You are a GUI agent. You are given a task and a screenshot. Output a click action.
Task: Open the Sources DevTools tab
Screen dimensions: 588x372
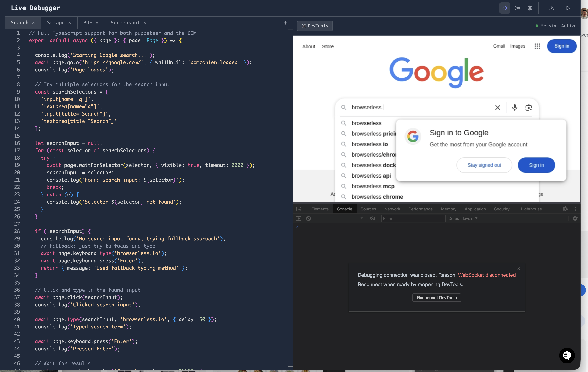pyautogui.click(x=368, y=209)
